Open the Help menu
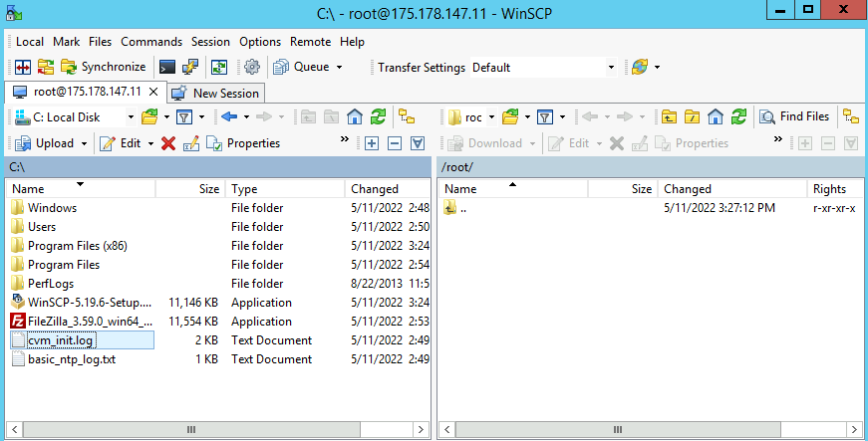868x441 pixels. 352,42
